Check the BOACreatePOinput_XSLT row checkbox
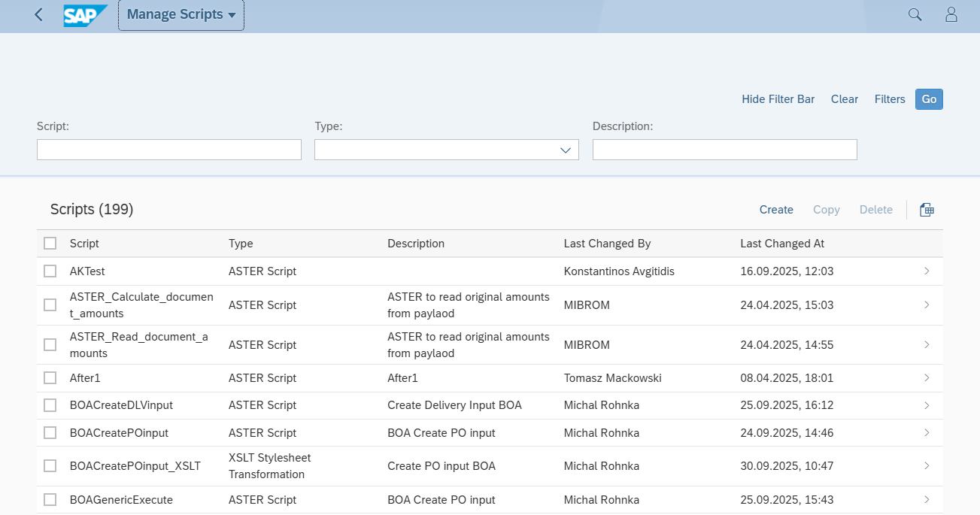 [x=50, y=466]
